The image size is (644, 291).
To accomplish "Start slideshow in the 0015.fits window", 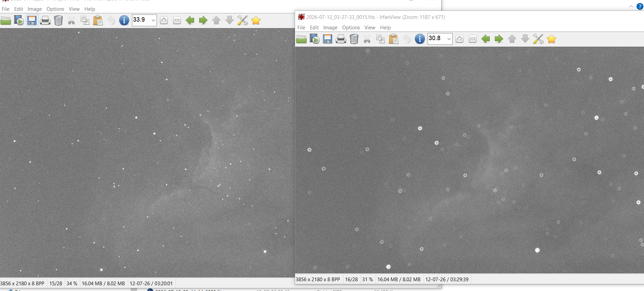I will click(x=315, y=39).
